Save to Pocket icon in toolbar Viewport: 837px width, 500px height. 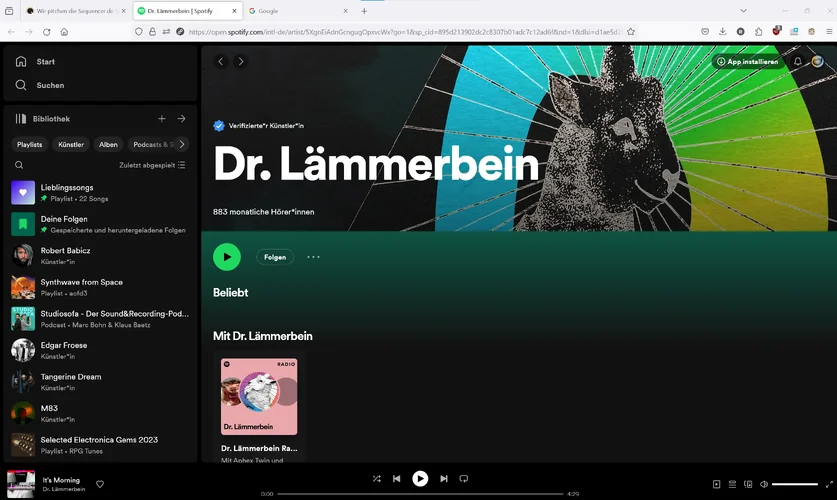[705, 32]
